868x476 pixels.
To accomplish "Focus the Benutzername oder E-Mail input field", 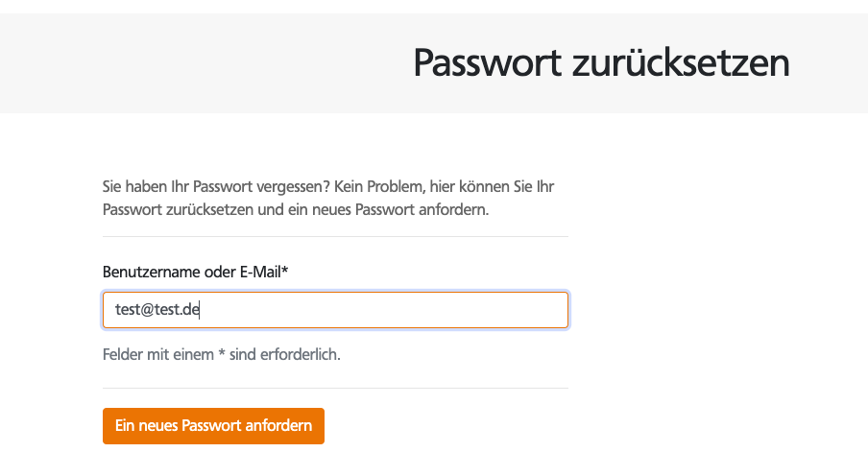I will [335, 310].
